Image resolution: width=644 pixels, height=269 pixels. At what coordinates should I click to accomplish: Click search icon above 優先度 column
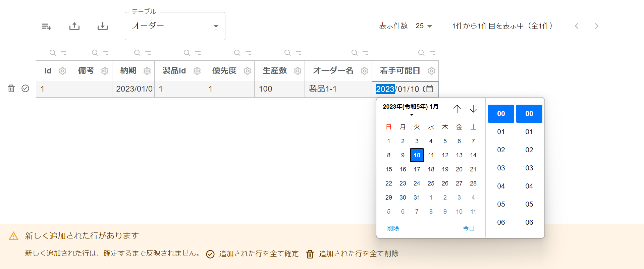tap(237, 53)
